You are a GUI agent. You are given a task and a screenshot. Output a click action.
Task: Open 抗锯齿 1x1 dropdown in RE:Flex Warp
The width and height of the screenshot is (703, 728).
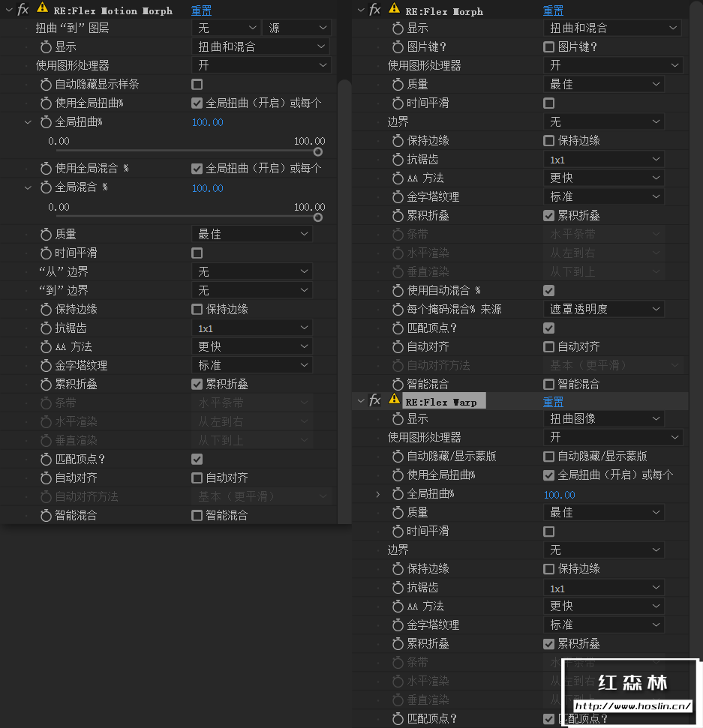pos(603,588)
